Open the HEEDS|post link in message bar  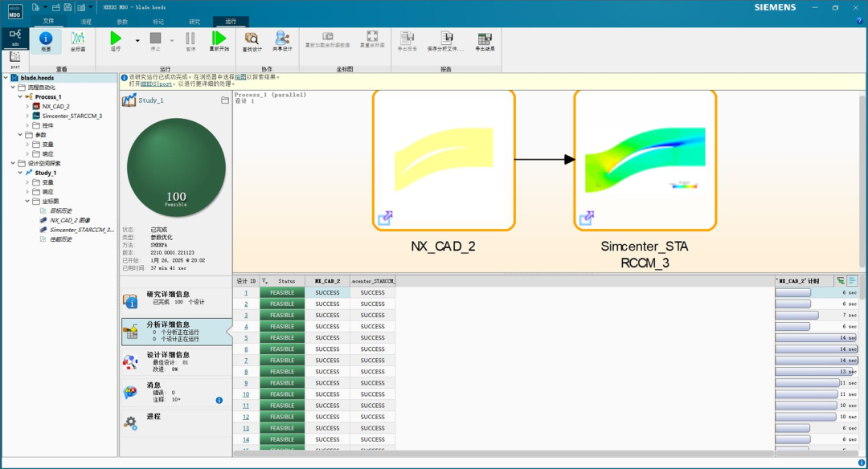tap(156, 84)
